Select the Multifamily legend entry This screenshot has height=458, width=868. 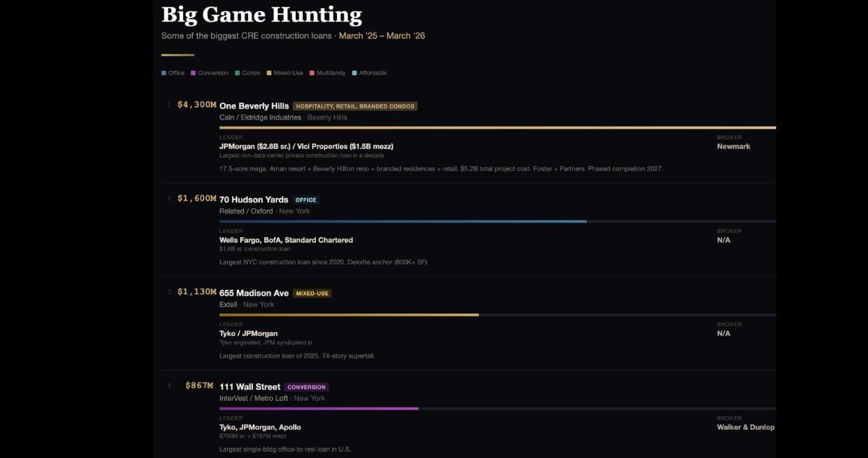[x=328, y=73]
